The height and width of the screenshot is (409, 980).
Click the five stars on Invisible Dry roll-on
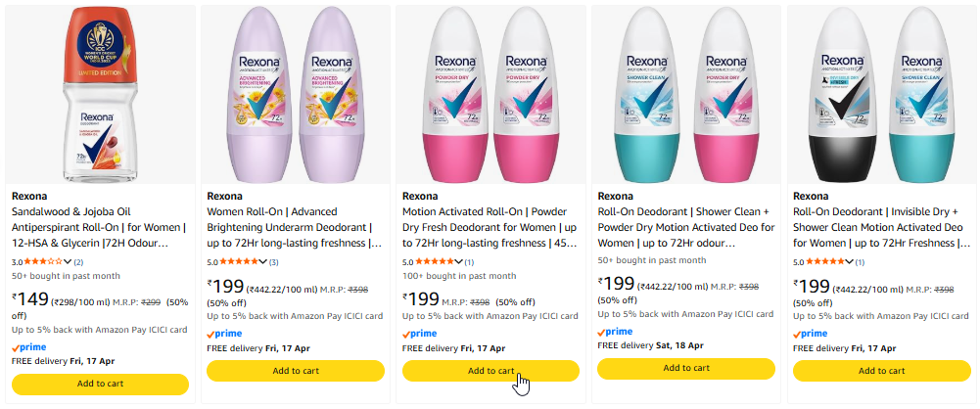(x=825, y=261)
